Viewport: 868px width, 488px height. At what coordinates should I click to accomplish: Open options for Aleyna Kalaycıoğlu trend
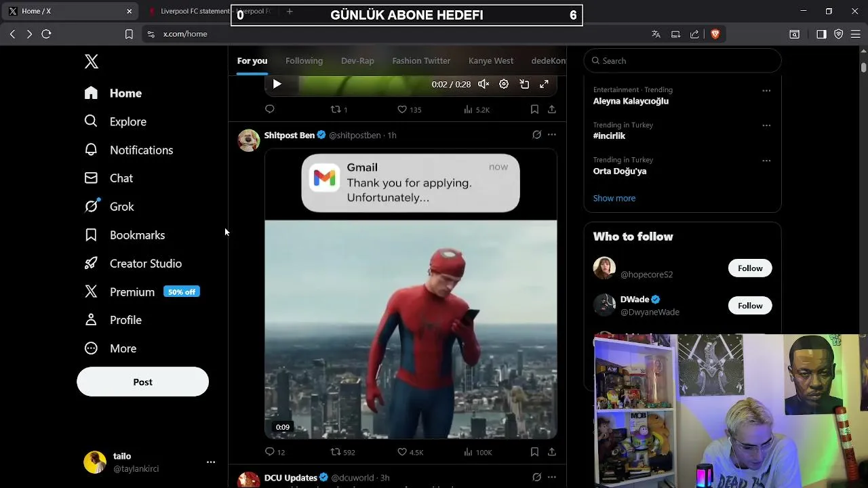coord(766,90)
